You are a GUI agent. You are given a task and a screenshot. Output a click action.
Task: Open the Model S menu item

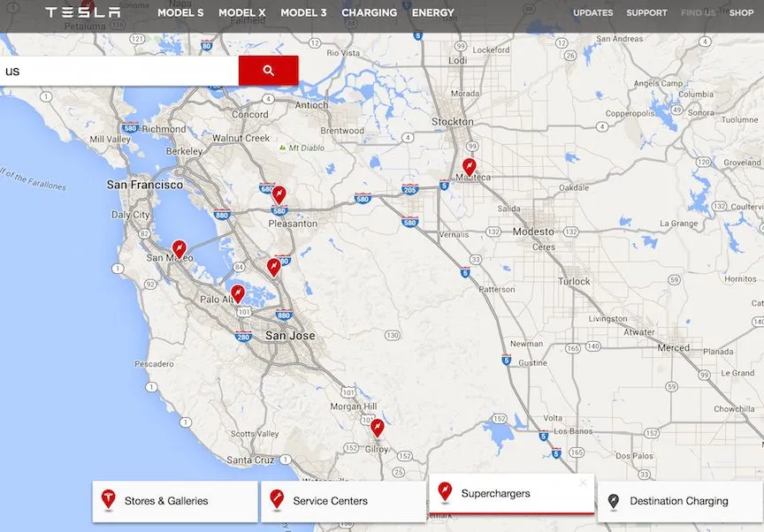[x=180, y=13]
